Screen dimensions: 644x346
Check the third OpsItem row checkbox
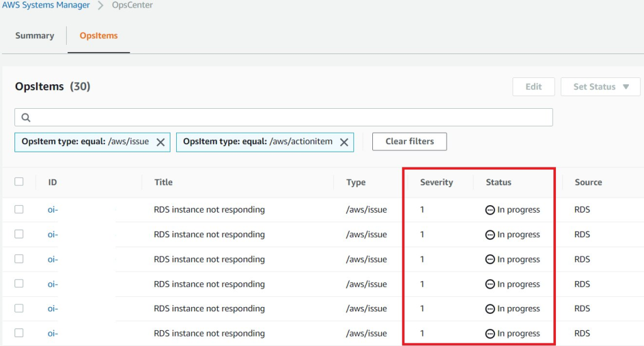[x=19, y=259]
